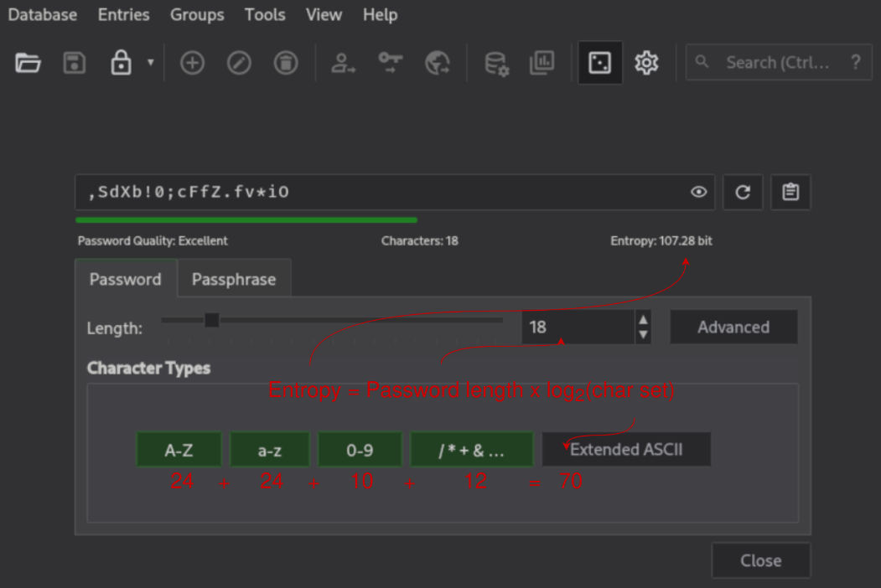Image resolution: width=881 pixels, height=588 pixels.
Task: Click the dice Password Generator icon
Action: pos(599,63)
